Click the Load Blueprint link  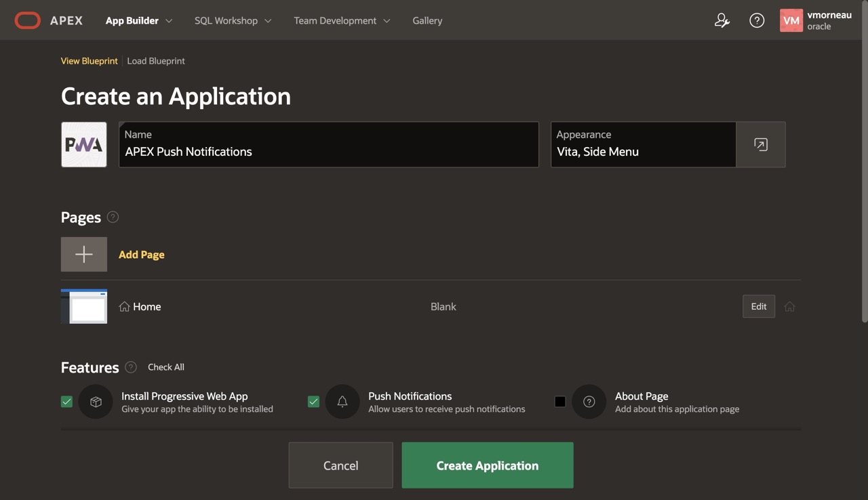click(156, 61)
